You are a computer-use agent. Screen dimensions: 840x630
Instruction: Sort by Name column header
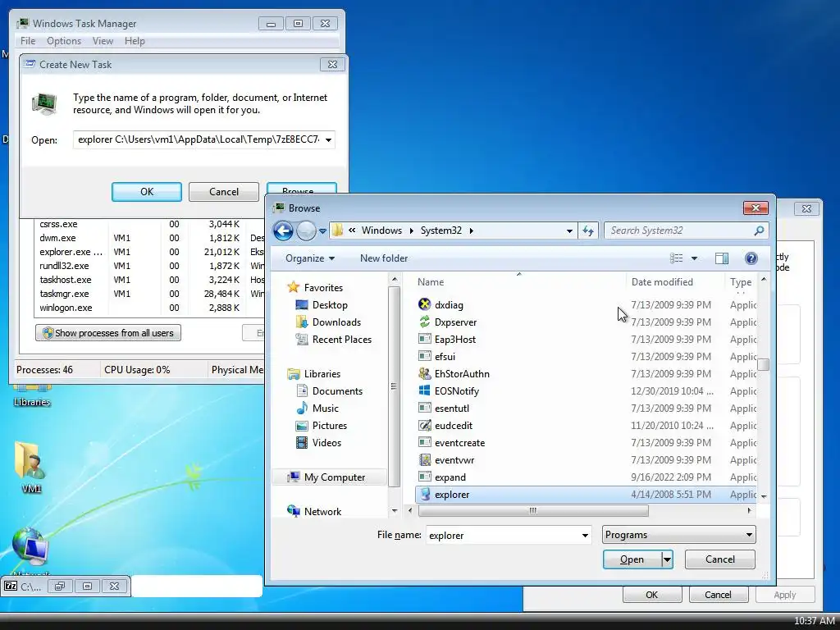(431, 282)
